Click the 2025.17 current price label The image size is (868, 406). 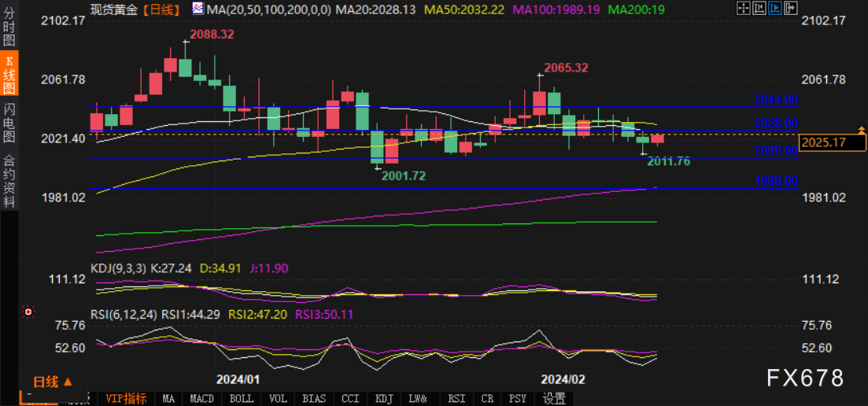822,142
